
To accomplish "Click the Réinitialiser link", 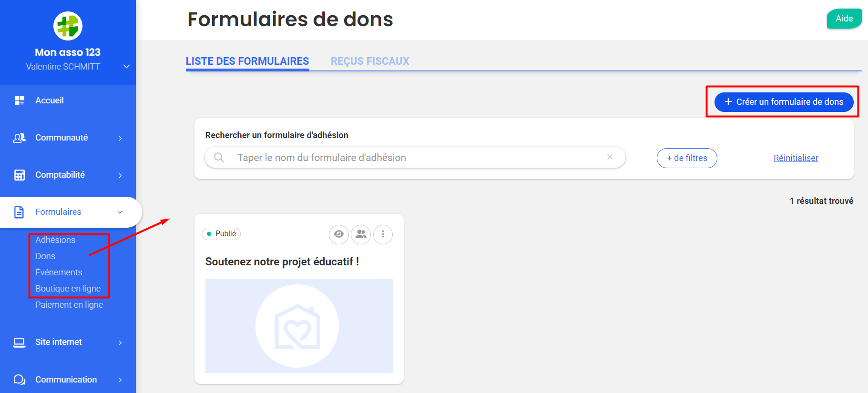I will 796,158.
